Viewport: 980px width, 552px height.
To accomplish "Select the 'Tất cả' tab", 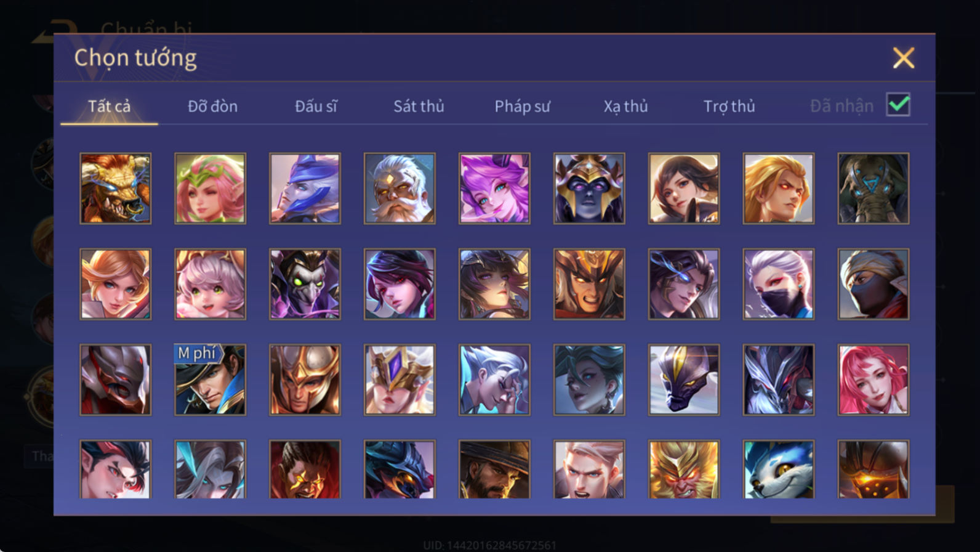I will click(x=109, y=107).
